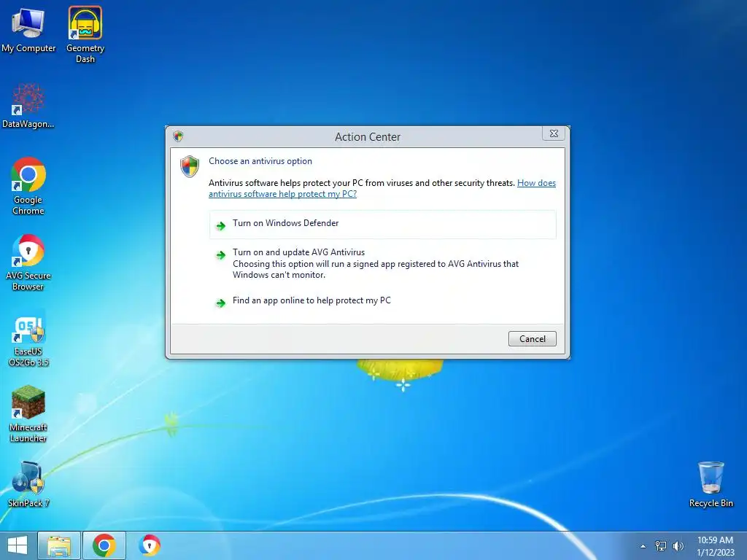Cancel the Action Center dialog
Screen dimensions: 747x560
tap(532, 338)
